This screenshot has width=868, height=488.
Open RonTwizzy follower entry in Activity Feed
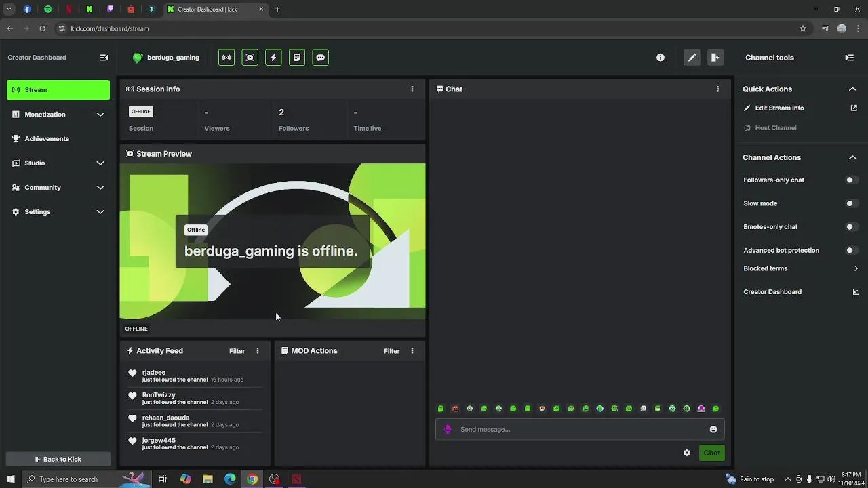195,399
